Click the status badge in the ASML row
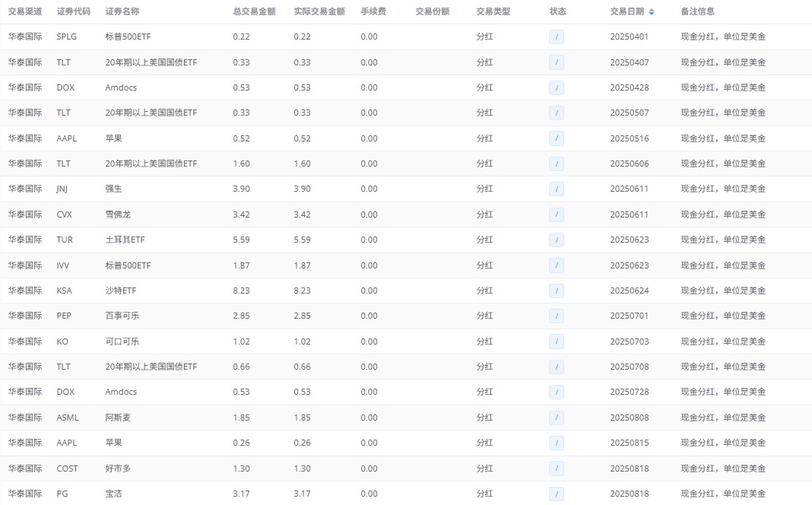The image size is (812, 505). pos(557,418)
